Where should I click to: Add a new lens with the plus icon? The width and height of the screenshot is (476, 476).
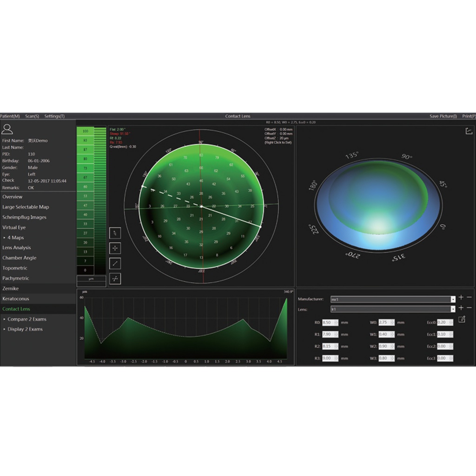[x=461, y=308]
